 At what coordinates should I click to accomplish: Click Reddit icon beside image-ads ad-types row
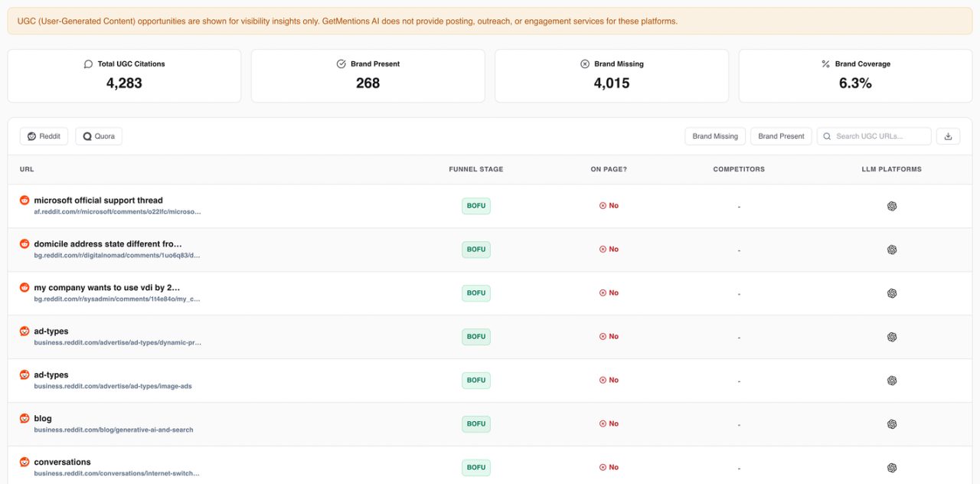coord(24,374)
